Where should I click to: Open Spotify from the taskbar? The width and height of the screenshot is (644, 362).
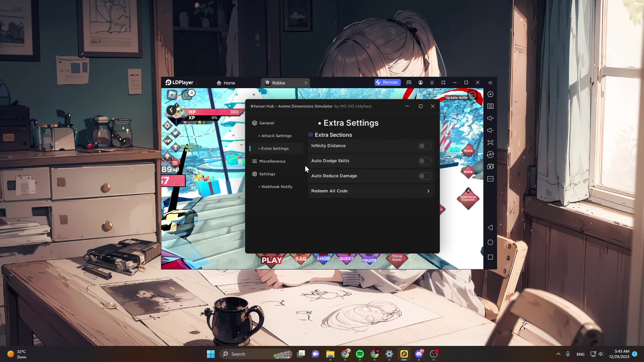click(360, 354)
